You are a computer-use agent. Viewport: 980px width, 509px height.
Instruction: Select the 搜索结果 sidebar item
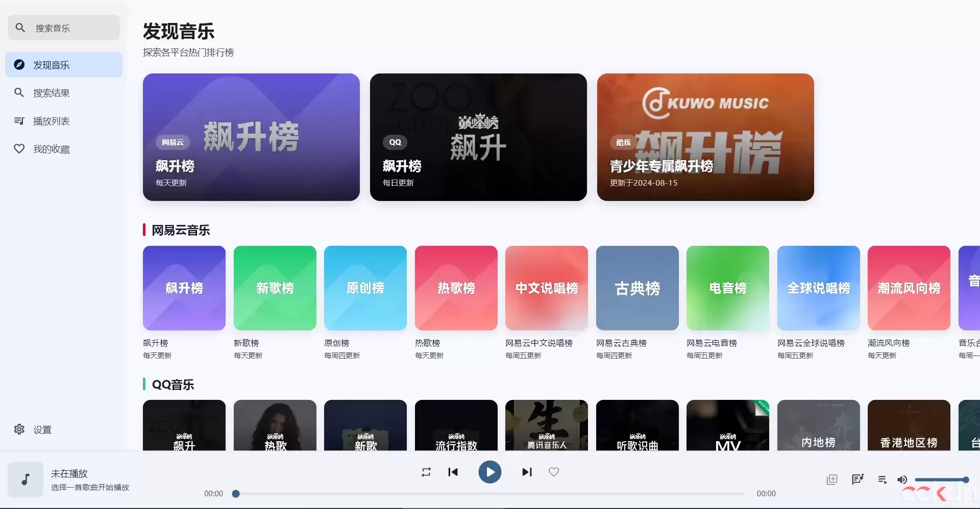[51, 93]
